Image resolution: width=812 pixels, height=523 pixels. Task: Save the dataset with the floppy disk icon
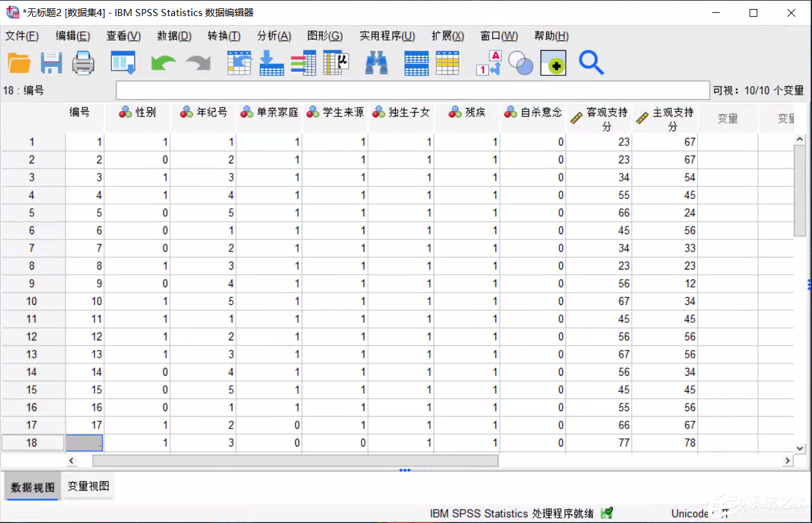point(51,63)
